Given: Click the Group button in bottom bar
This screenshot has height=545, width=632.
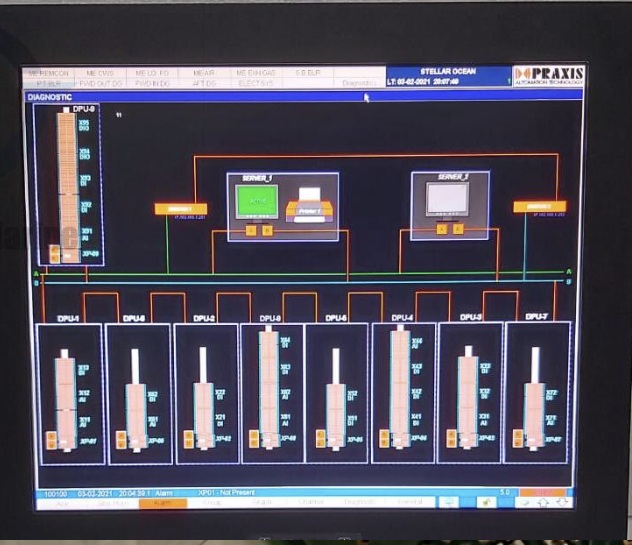Looking at the screenshot, I should [212, 503].
